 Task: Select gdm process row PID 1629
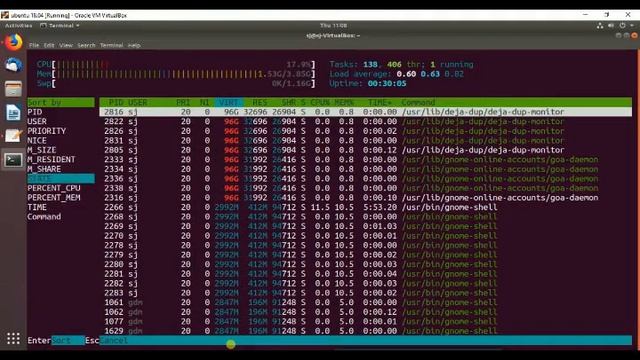(366, 331)
